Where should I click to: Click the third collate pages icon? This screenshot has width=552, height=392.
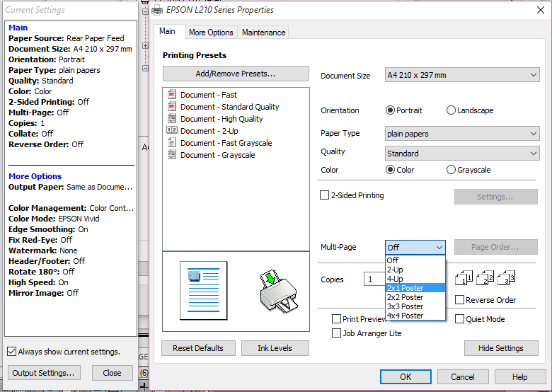506,277
